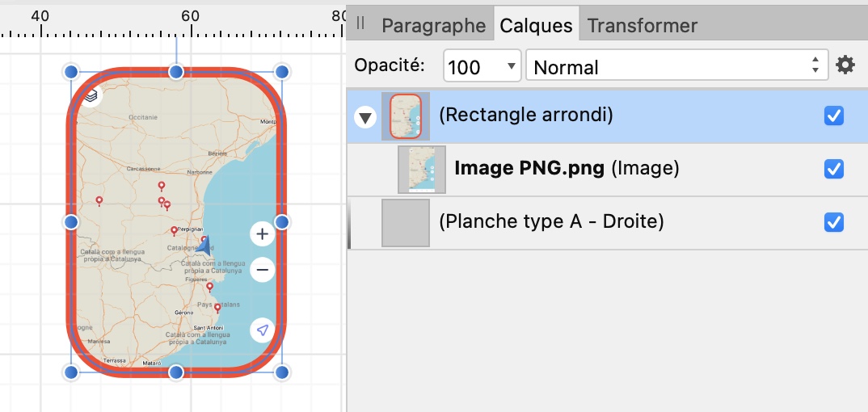Click the map layers stack icon

[91, 95]
